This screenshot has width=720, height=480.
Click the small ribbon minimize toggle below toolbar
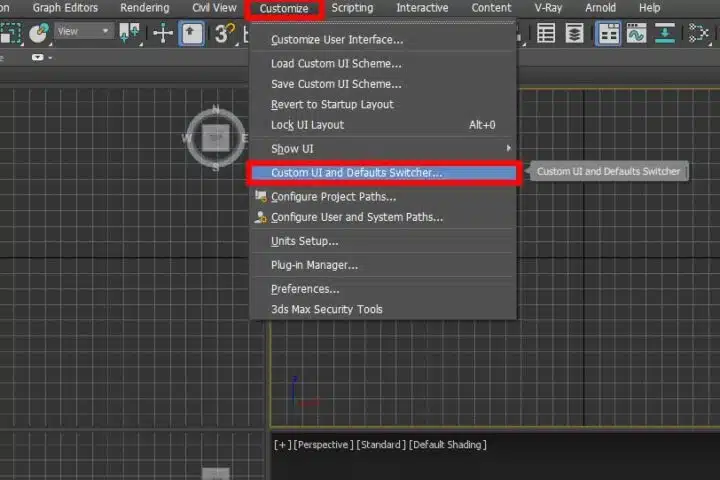pyautogui.click(x=38, y=57)
